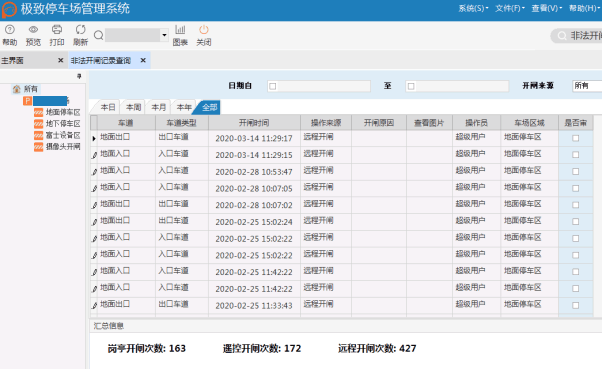Sort by the 车场区域 column header
This screenshot has height=369, width=602.
(529, 123)
